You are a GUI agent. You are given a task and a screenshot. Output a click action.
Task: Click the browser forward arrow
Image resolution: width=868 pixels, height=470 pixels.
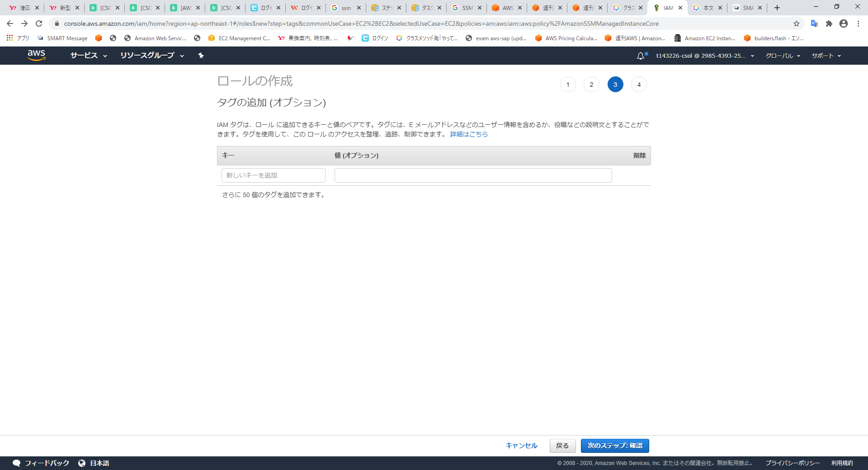click(x=24, y=23)
